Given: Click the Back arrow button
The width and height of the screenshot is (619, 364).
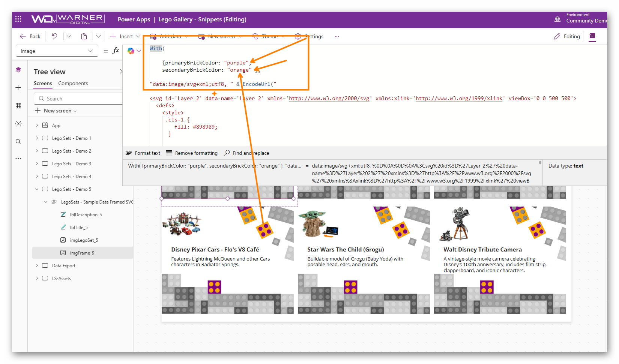Looking at the screenshot, I should [30, 36].
